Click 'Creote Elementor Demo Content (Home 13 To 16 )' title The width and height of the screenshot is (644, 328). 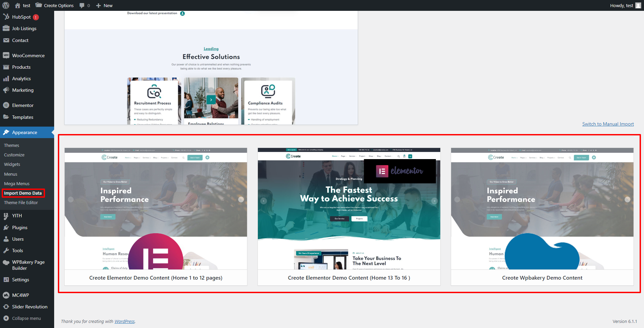(349, 278)
